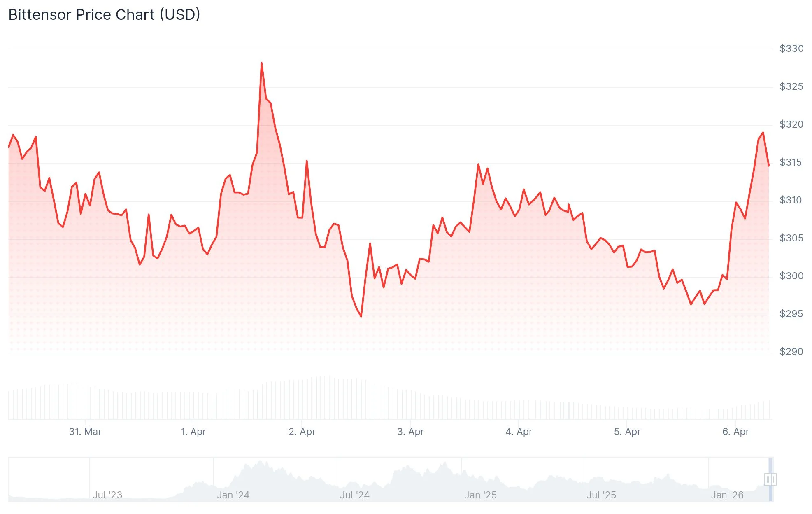Select the 5. Apr date label

point(627,432)
